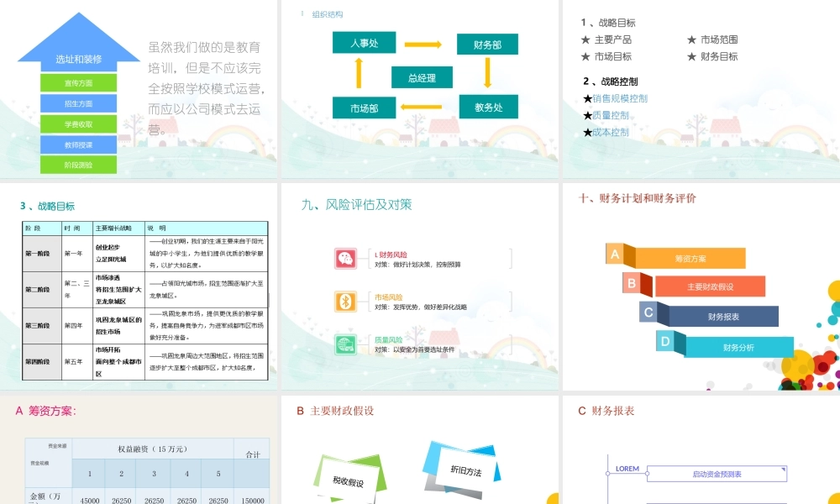The height and width of the screenshot is (504, 840).
Task: Click the teal D block beside 财务分析
Action: pyautogui.click(x=666, y=343)
